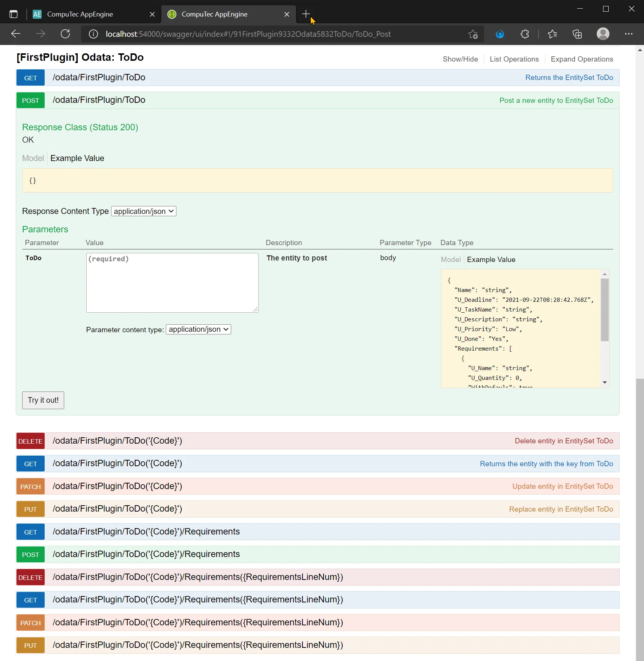Expand the DELETE ToDo Code operation
The height and width of the screenshot is (661, 644).
[117, 441]
